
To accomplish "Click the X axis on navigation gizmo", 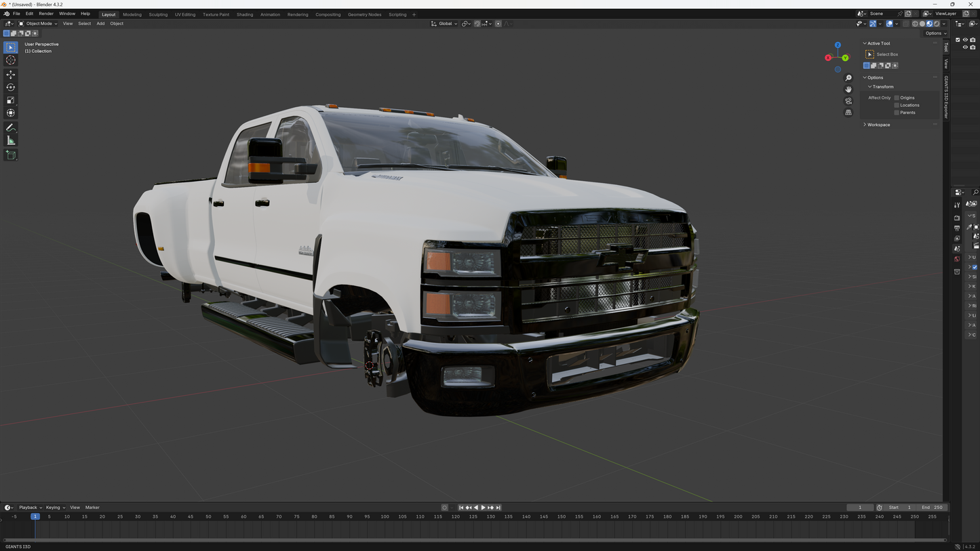I will point(828,58).
